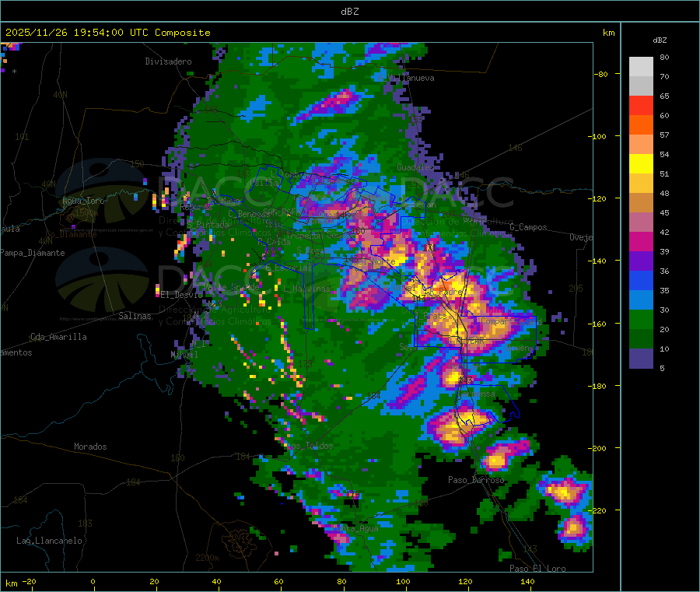Click the Guadales map label
The width and height of the screenshot is (700, 592).
[415, 167]
